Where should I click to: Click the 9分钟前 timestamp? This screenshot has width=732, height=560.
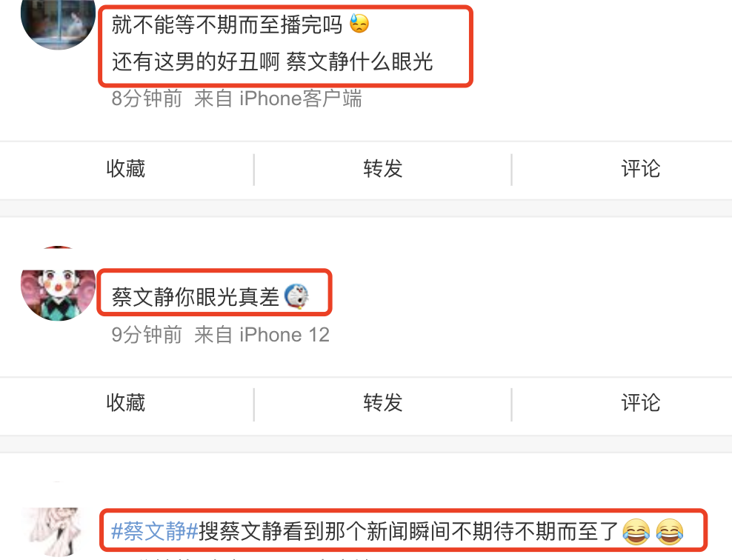click(147, 335)
